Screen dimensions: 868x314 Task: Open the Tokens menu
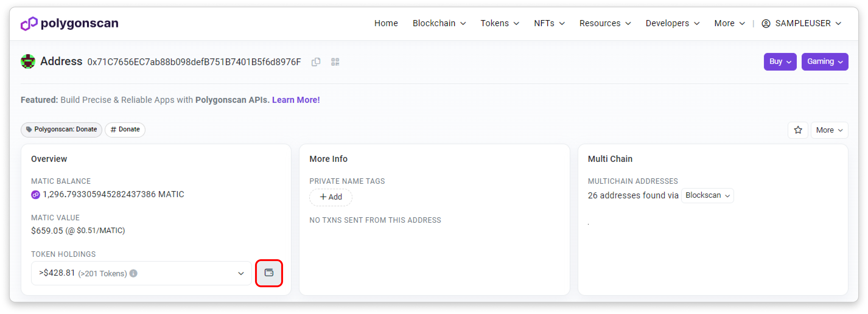point(499,23)
